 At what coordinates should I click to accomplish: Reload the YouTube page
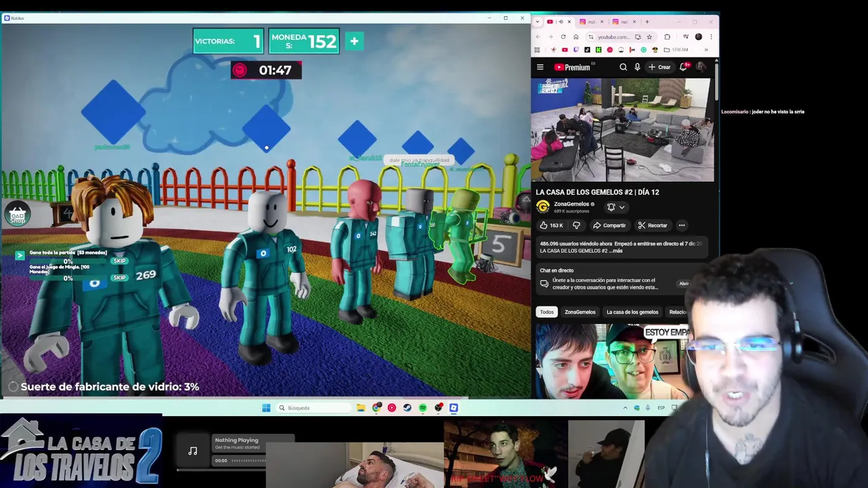tap(564, 37)
